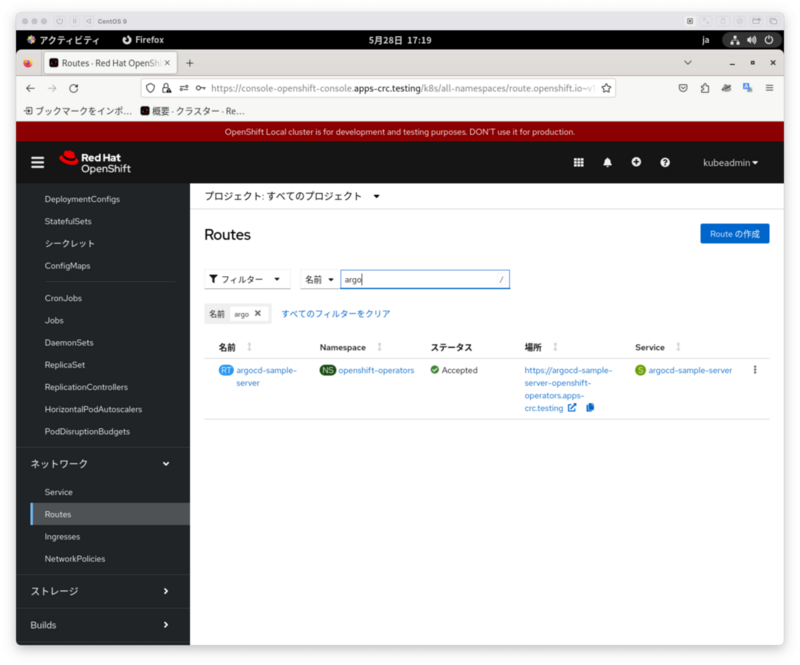Screen dimensions: 800x665
Task: Click the Pocket save icon
Action: point(683,88)
